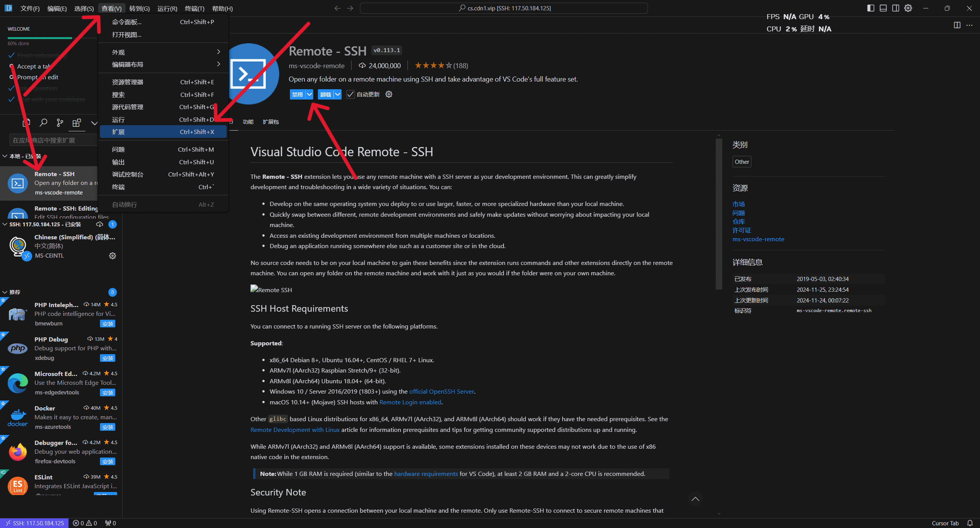Image resolution: width=980 pixels, height=528 pixels.
Task: Choose the Explorer entry Ctrl+Shift+E
Action: 164,82
